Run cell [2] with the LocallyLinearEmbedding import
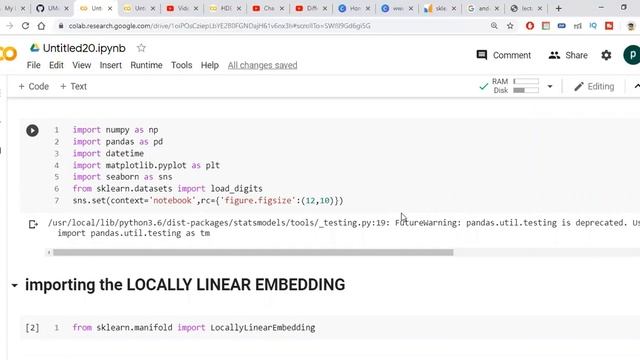 33,328
